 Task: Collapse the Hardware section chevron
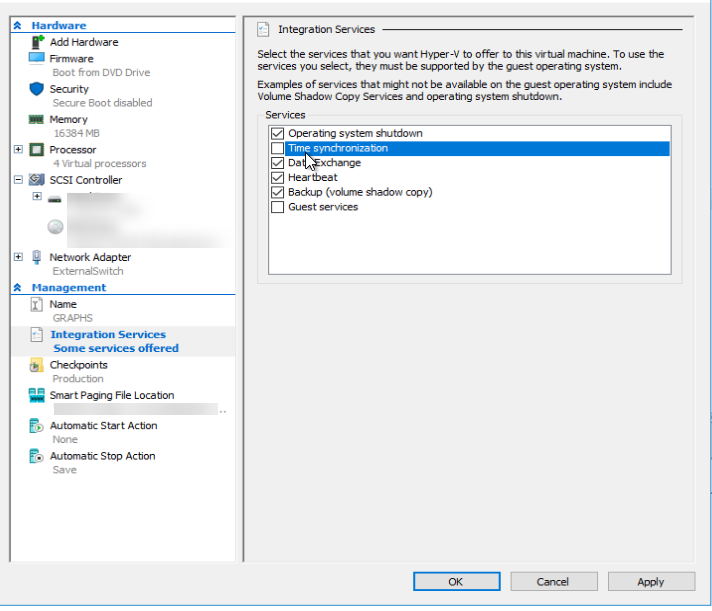pos(17,25)
